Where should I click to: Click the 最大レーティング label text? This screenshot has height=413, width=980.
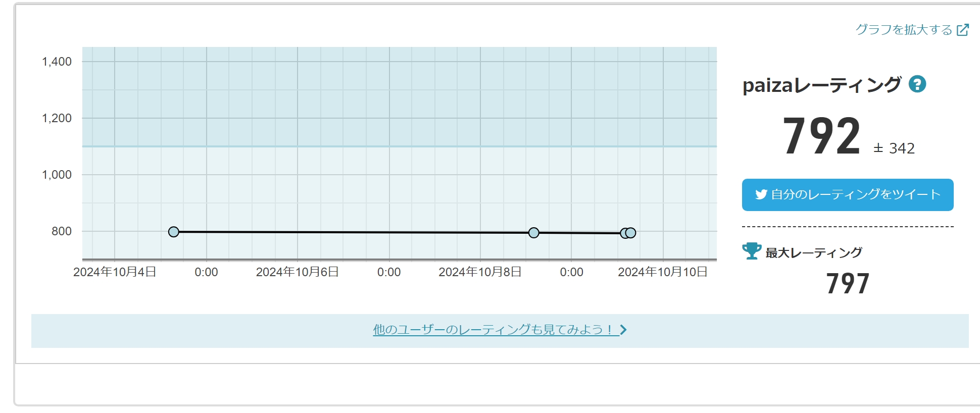click(x=814, y=252)
